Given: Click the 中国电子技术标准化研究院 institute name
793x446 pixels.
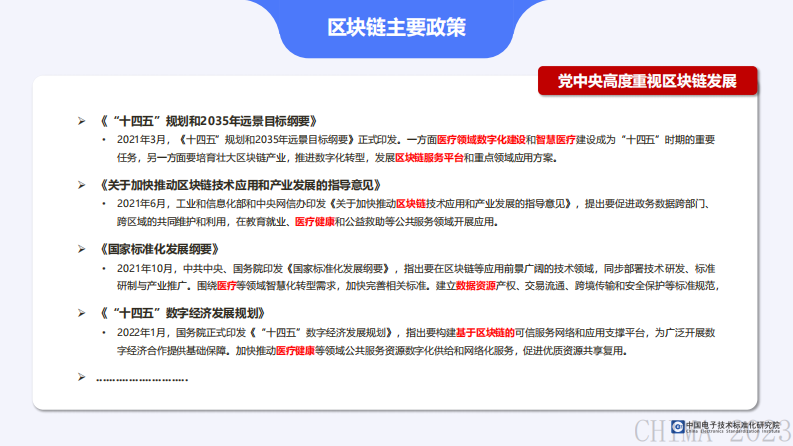Looking at the screenshot, I should [x=733, y=426].
